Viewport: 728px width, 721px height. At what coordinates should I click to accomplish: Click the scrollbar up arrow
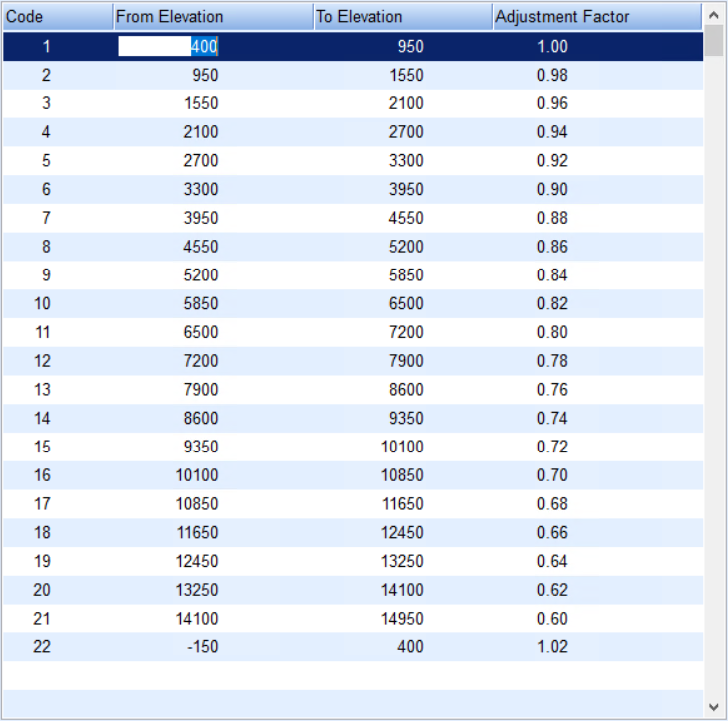[x=714, y=15]
